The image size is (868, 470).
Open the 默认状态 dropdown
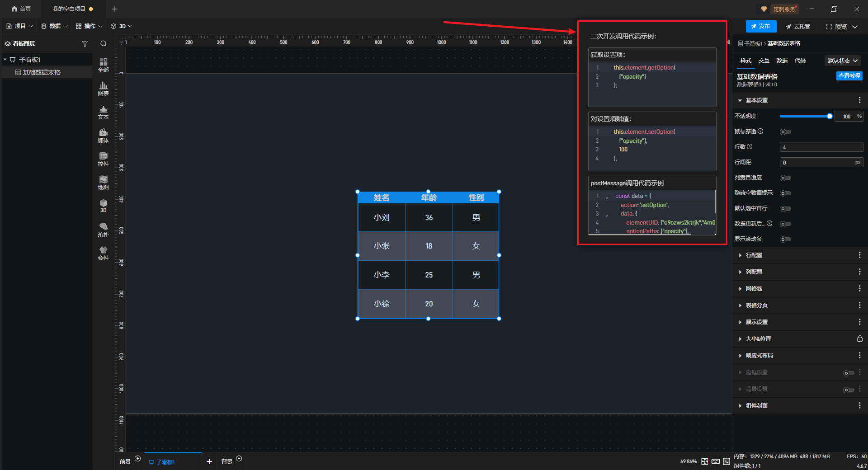843,61
